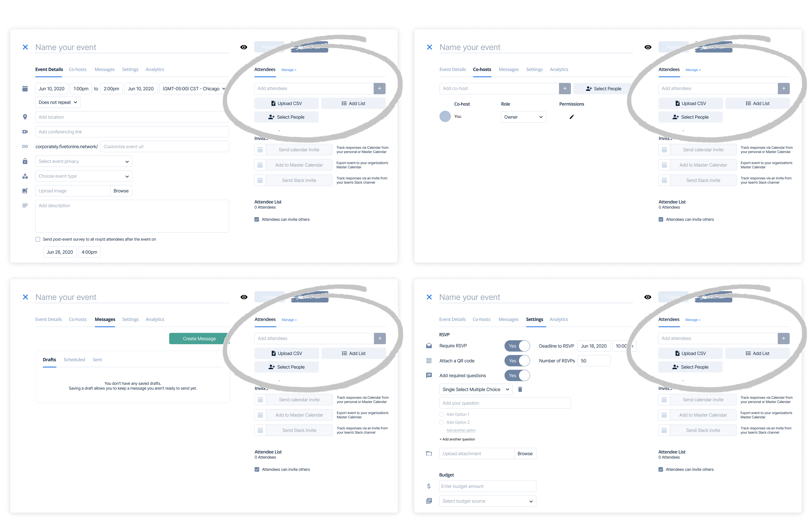Click the chat icon beside Add required questions
812x519 pixels.
(x=429, y=375)
